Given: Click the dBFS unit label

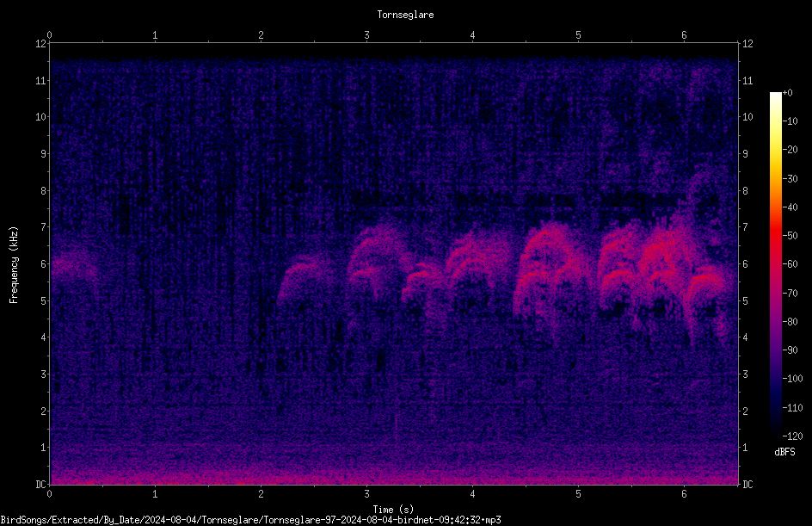Looking at the screenshot, I should [x=784, y=452].
